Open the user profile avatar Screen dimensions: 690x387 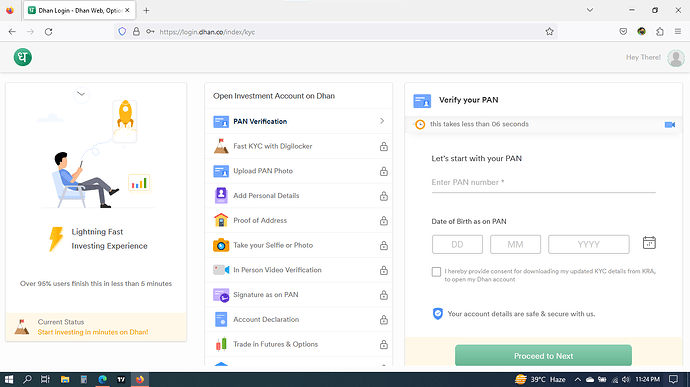click(x=675, y=58)
